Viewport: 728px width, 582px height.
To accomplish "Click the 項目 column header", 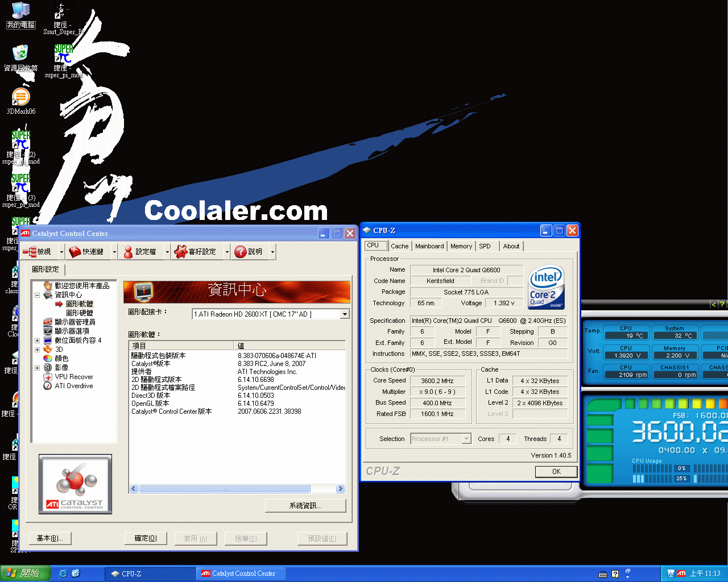I will 182,346.
